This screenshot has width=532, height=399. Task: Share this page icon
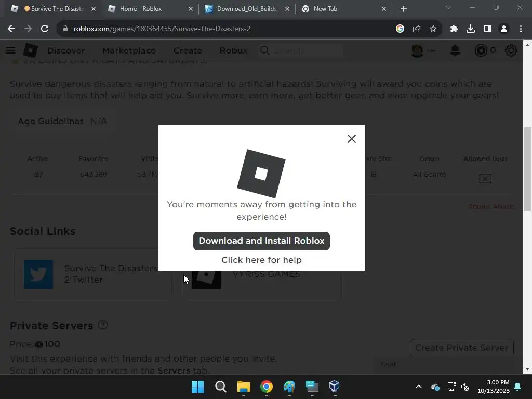pyautogui.click(x=417, y=29)
